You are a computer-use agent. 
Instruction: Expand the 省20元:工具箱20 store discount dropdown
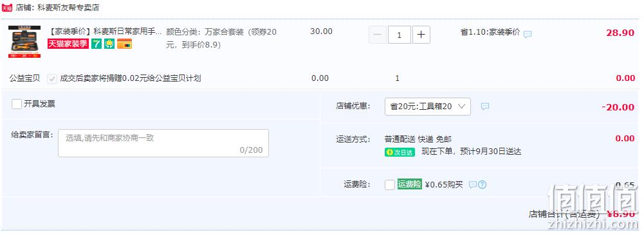tap(428, 107)
